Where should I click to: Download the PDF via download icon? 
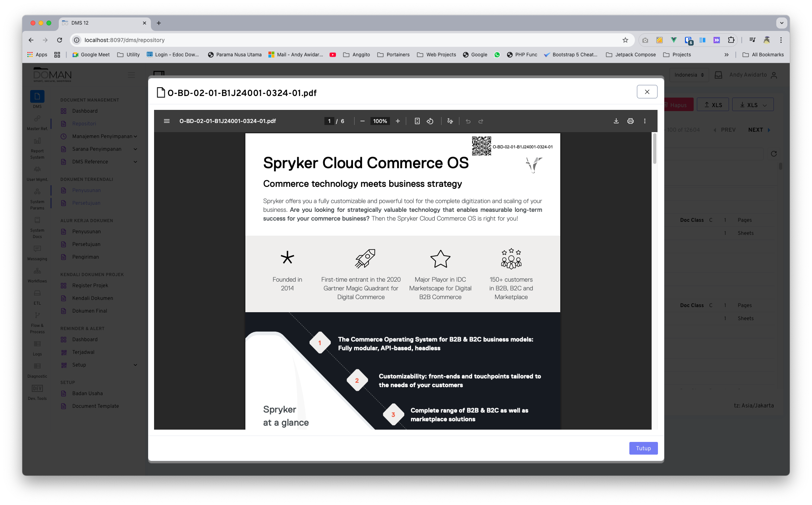(x=616, y=121)
